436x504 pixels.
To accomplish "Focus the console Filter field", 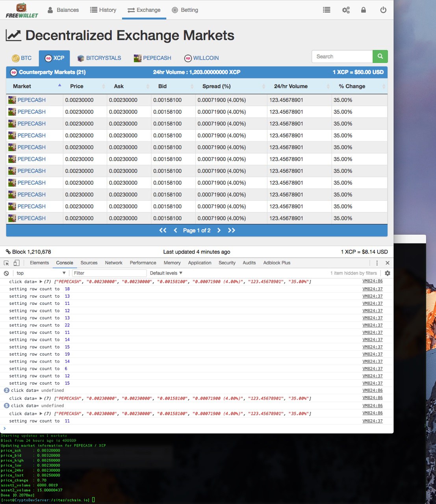I will click(x=109, y=273).
